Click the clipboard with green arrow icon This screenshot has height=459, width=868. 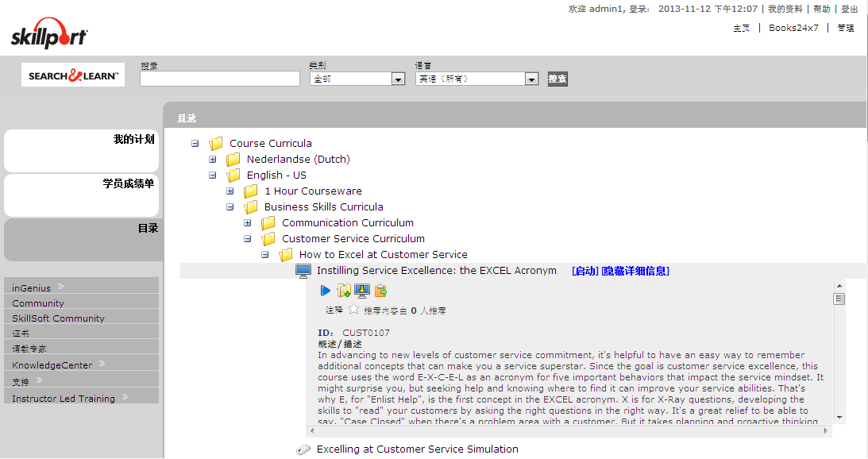[x=380, y=291]
